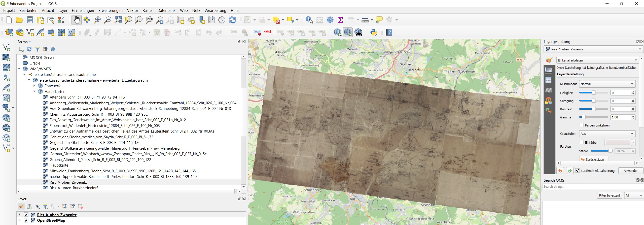Refresh the map canvas
The image size is (644, 225).
[232, 20]
